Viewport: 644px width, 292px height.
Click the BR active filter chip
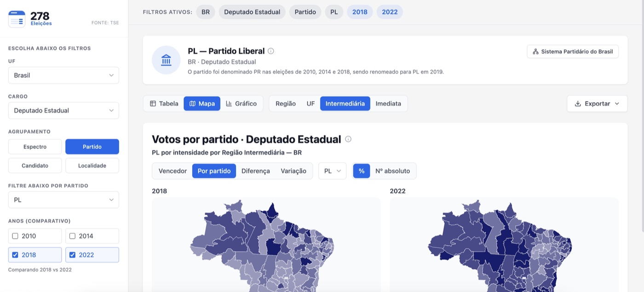pos(206,12)
